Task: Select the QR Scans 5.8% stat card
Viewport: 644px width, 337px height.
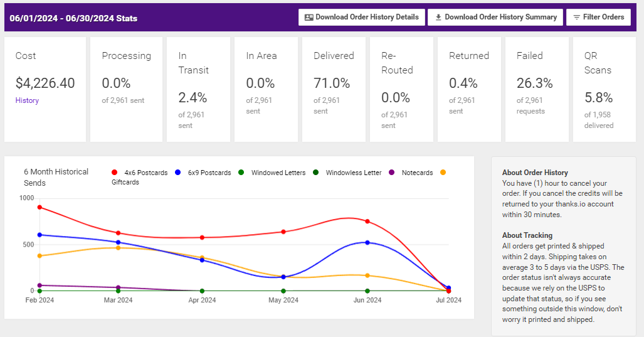Action: pyautogui.click(x=603, y=89)
